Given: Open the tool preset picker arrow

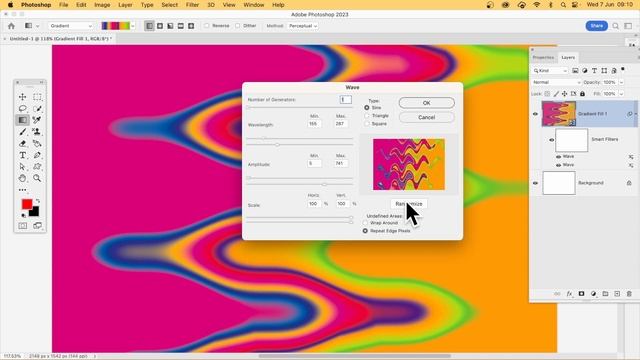Looking at the screenshot, I should (x=38, y=26).
